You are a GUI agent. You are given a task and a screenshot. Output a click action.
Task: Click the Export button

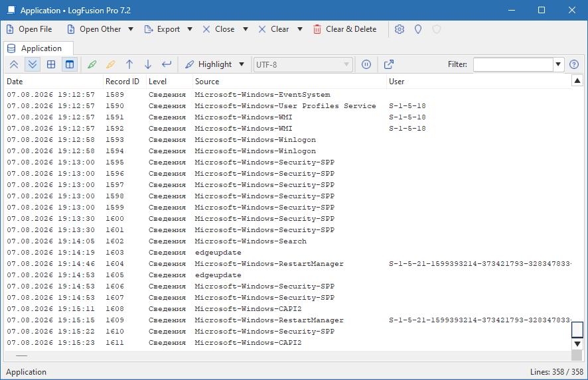163,29
